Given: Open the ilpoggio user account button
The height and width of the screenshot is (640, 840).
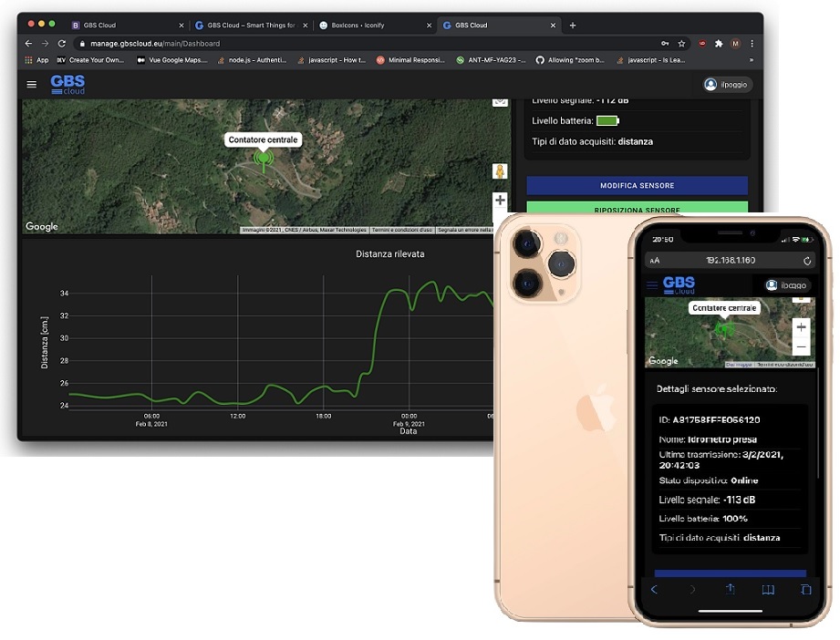Looking at the screenshot, I should click(728, 85).
